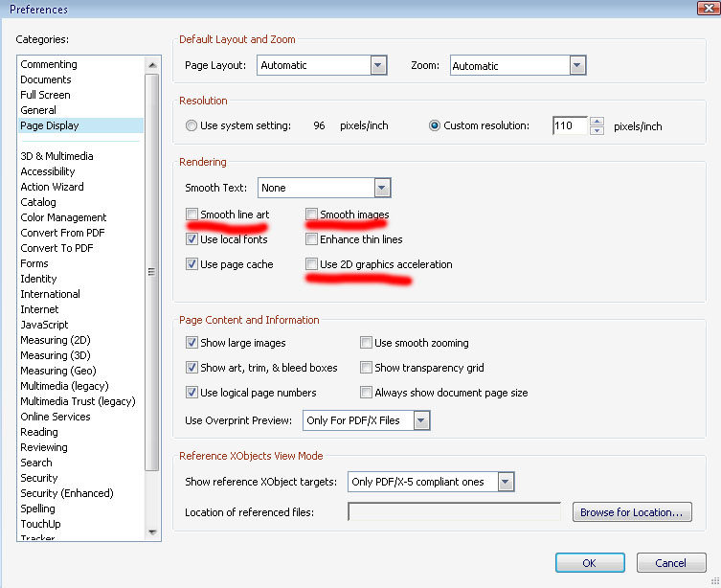Select 3D & Multimedia category
The height and width of the screenshot is (588, 721).
coord(56,156)
